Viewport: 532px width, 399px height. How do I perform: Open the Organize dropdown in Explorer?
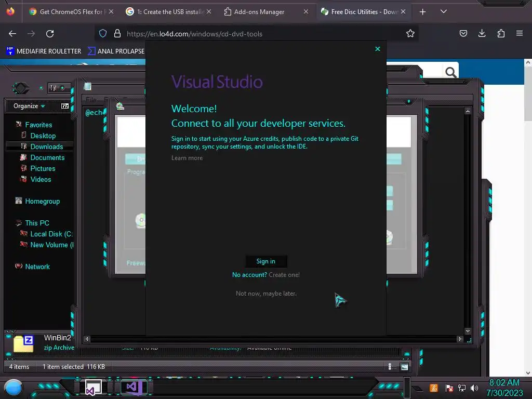tap(29, 106)
